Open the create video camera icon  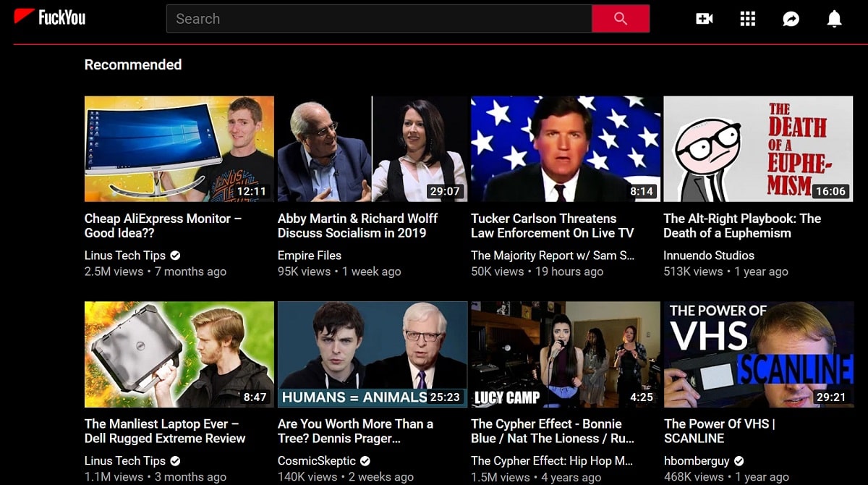click(705, 19)
